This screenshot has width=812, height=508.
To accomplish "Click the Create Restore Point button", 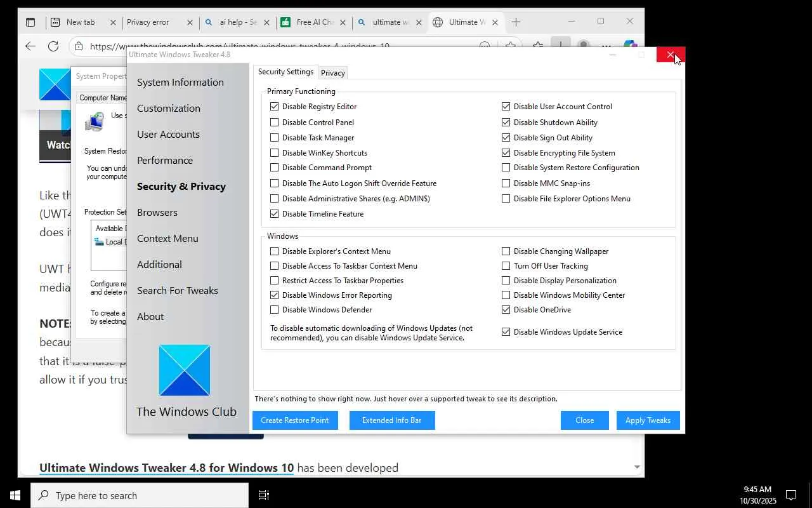I will [295, 420].
